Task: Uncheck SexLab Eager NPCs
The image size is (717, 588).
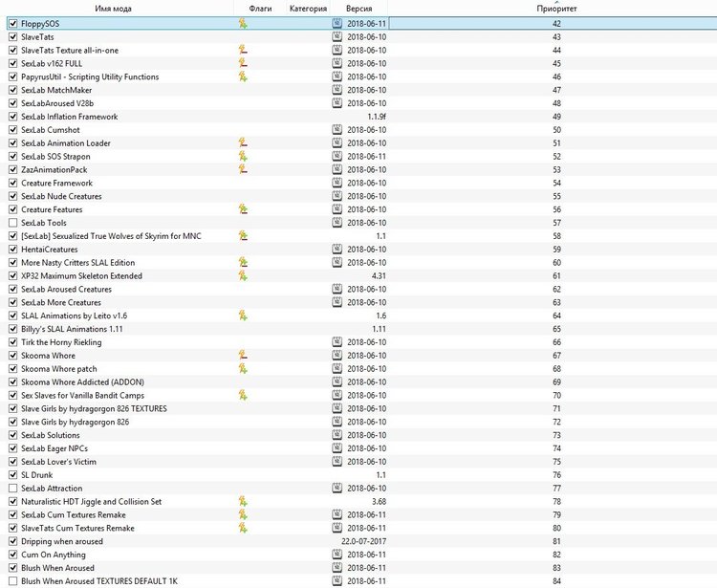Action: pyautogui.click(x=13, y=448)
